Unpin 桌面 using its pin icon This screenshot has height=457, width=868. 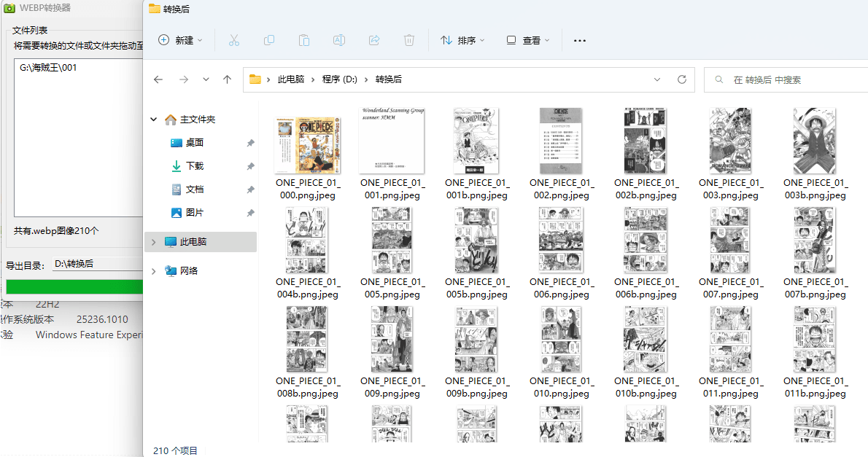point(250,144)
